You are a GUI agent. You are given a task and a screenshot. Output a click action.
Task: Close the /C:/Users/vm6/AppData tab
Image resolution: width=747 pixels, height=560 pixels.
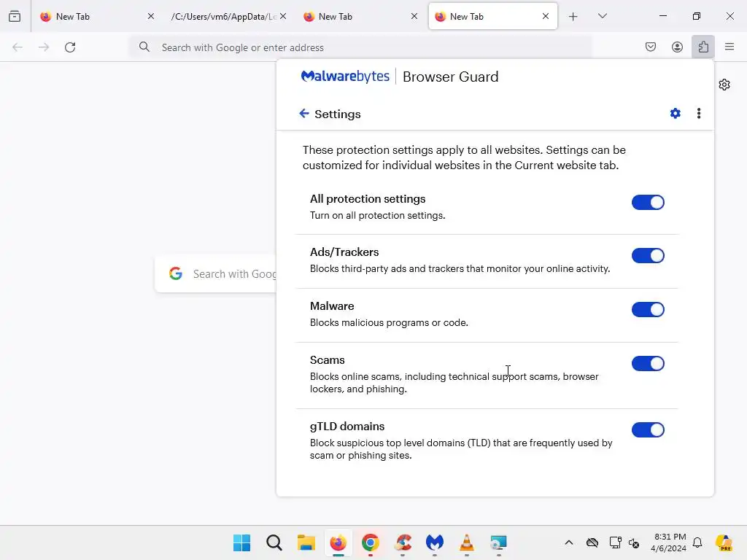coord(283,16)
